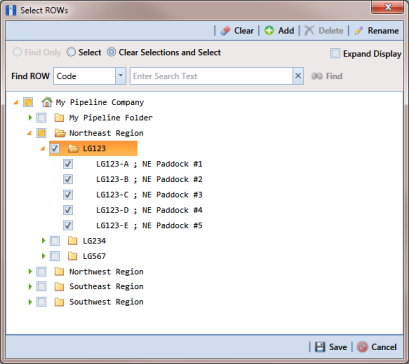The image size is (409, 364).
Task: Check the My Pipeline Folder checkbox
Action: click(41, 118)
